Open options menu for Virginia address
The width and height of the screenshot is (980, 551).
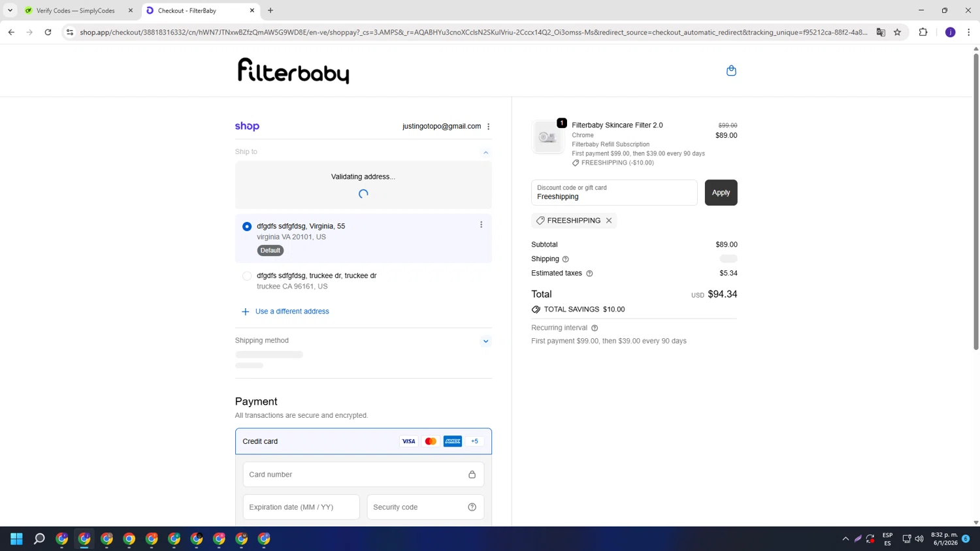[x=482, y=225]
